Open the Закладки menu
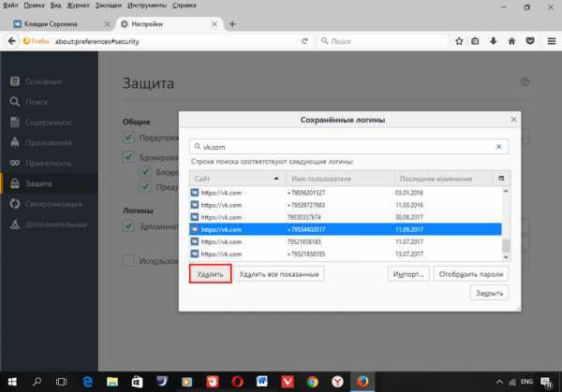 point(109,6)
